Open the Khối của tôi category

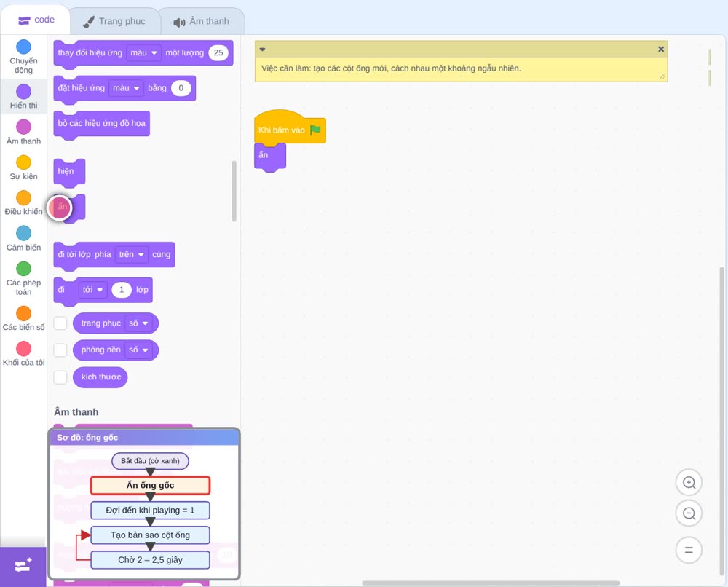pyautogui.click(x=24, y=354)
